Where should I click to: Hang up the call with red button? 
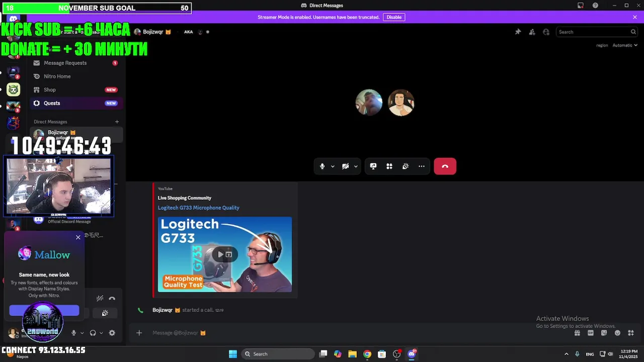445,166
